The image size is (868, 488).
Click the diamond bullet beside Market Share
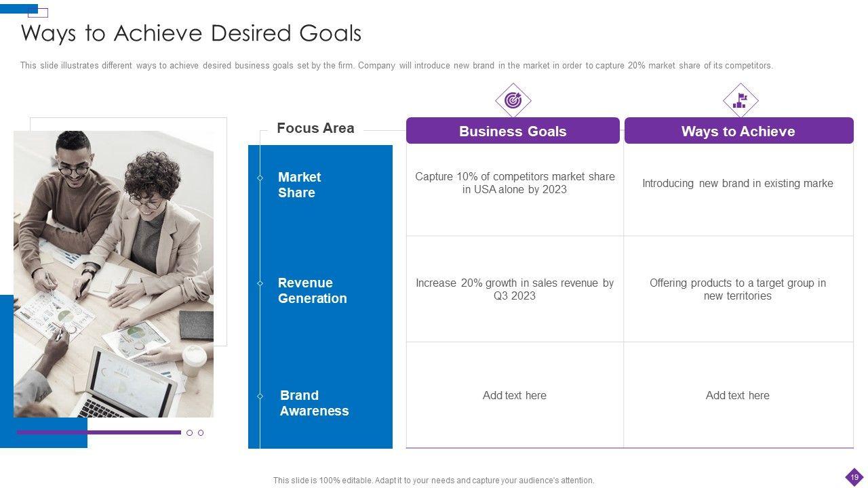pyautogui.click(x=260, y=178)
